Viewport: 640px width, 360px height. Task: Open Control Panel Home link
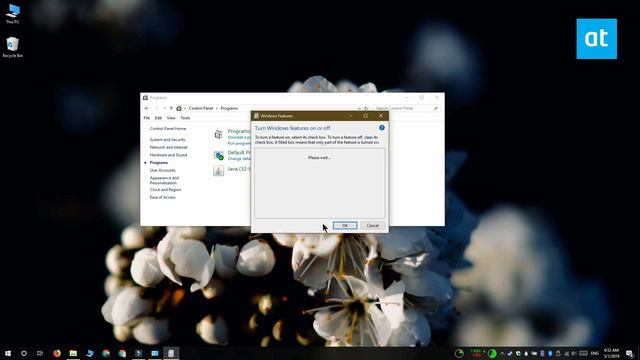point(168,129)
